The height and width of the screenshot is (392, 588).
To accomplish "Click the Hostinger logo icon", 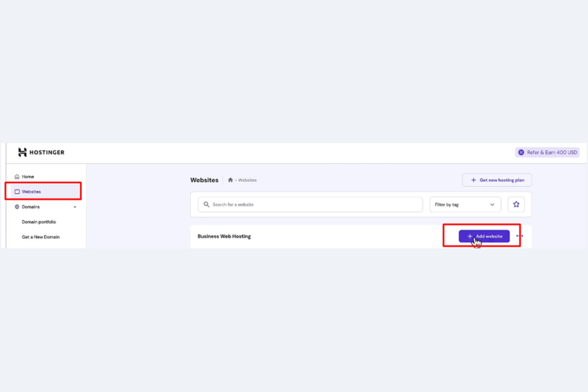I will point(22,152).
